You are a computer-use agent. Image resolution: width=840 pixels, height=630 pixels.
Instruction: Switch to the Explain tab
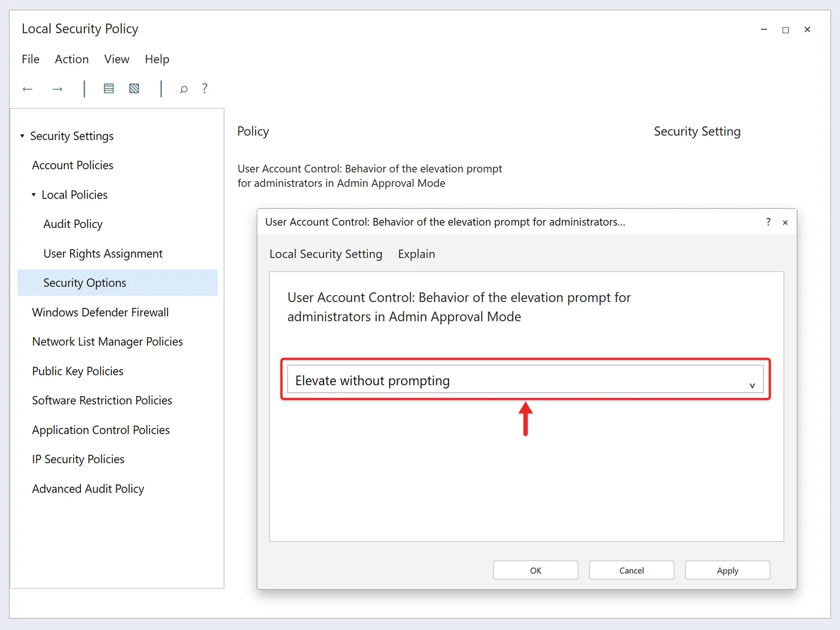(416, 254)
